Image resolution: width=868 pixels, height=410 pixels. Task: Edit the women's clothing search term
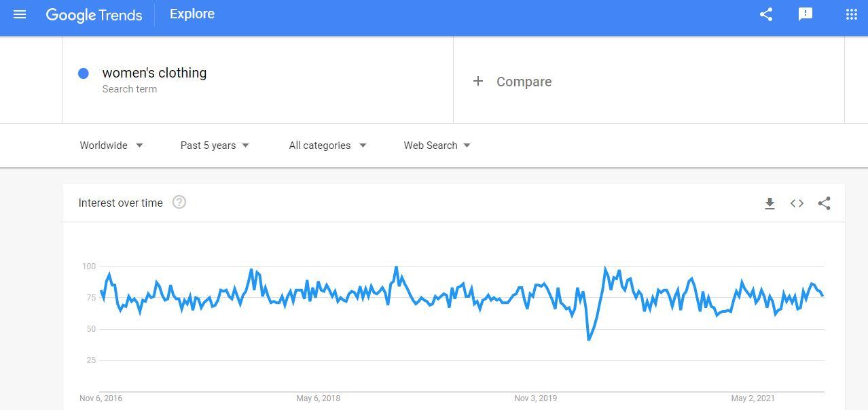[154, 73]
